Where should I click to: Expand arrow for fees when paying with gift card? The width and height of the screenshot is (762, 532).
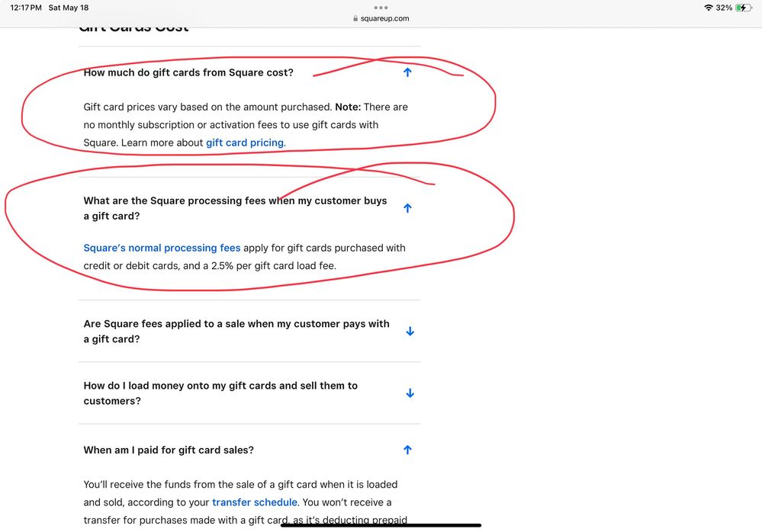[x=410, y=332]
